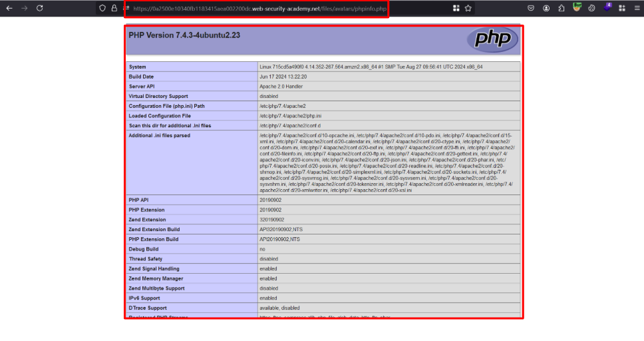The height and width of the screenshot is (341, 644).
Task: Open the tracking protection shield panel
Action: click(x=102, y=8)
